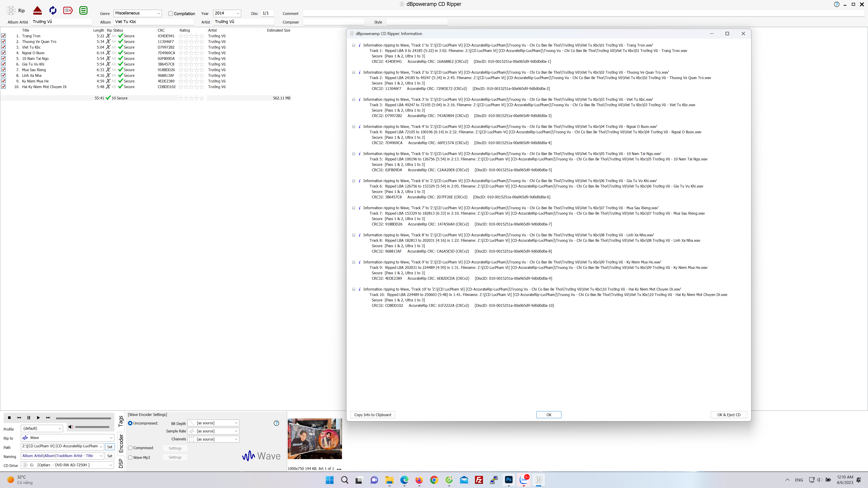Open the green options list icon
Image resolution: width=868 pixels, height=488 pixels.
(x=83, y=10)
